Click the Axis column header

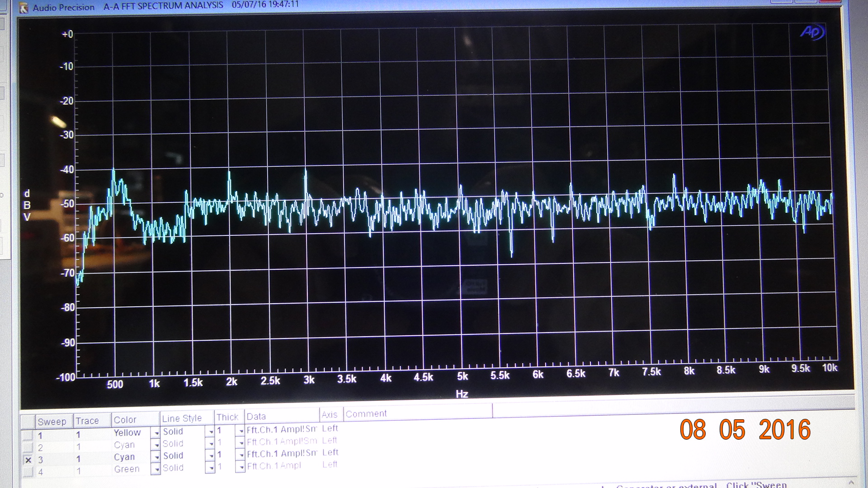(331, 414)
